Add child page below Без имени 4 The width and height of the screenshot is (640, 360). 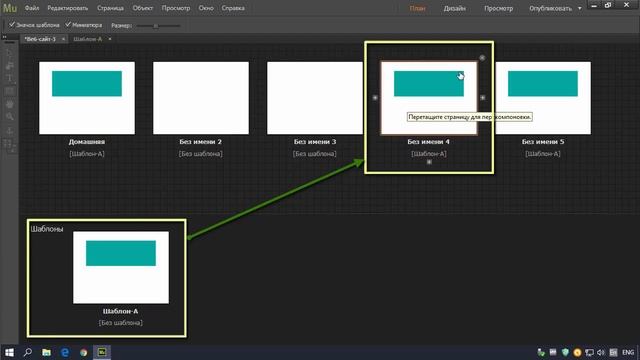tap(429, 162)
